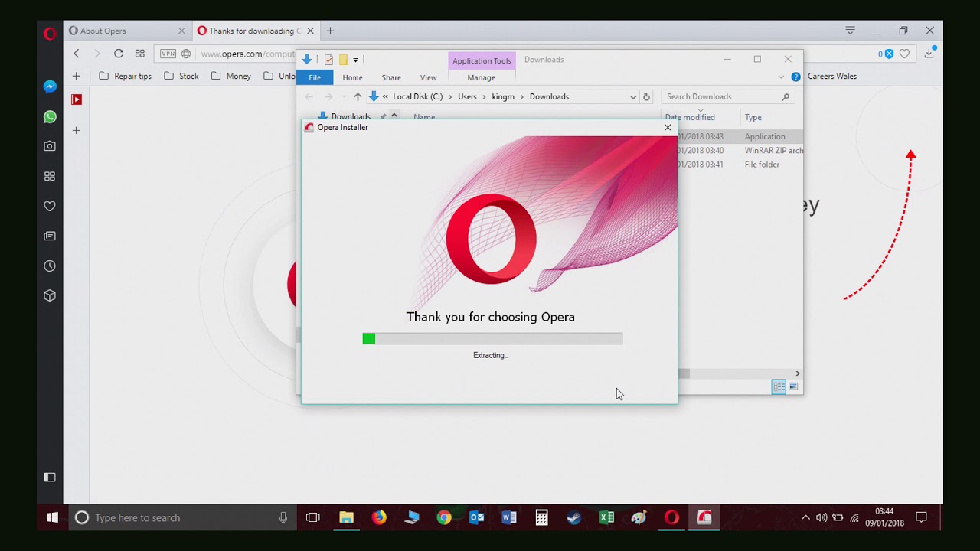The width and height of the screenshot is (980, 551).
Task: Click the ad blocker badge in the address bar
Action: pyautogui.click(x=886, y=54)
